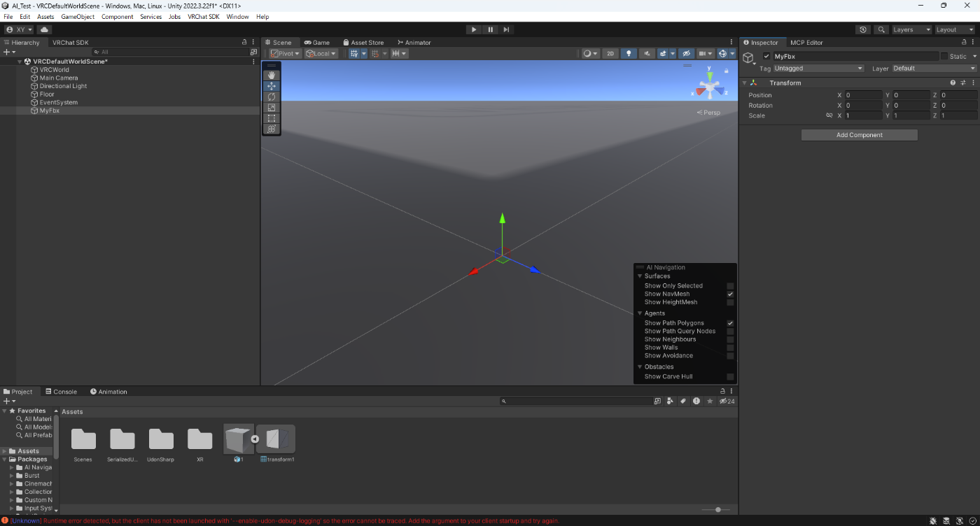This screenshot has height=526, width=980.
Task: Open the Layers dropdown
Action: pos(911,29)
